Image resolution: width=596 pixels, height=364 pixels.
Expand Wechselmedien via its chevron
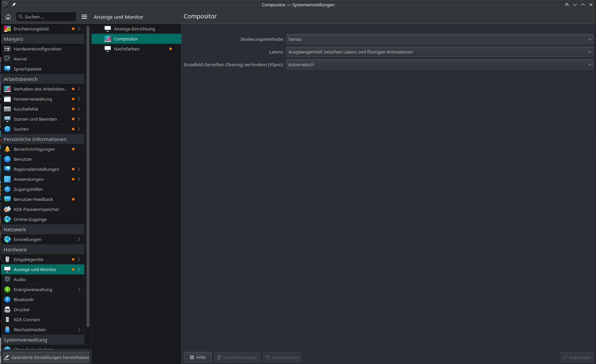(79, 330)
